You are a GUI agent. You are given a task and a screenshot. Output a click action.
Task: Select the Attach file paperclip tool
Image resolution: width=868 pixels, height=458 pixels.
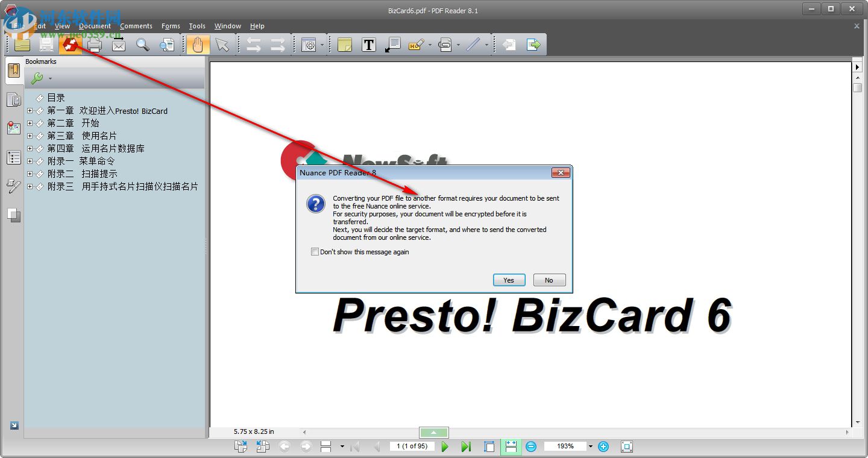click(445, 45)
